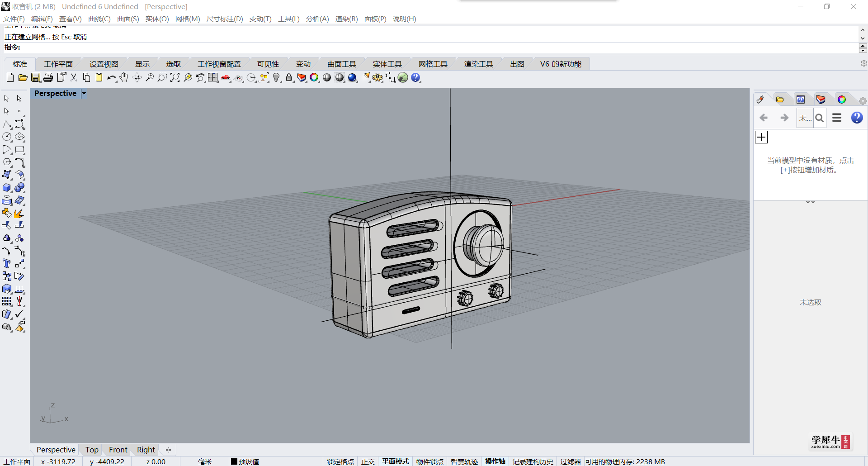Click command history scrollbar down arrow
Viewport: 868px width, 466px height.
pos(863,39)
